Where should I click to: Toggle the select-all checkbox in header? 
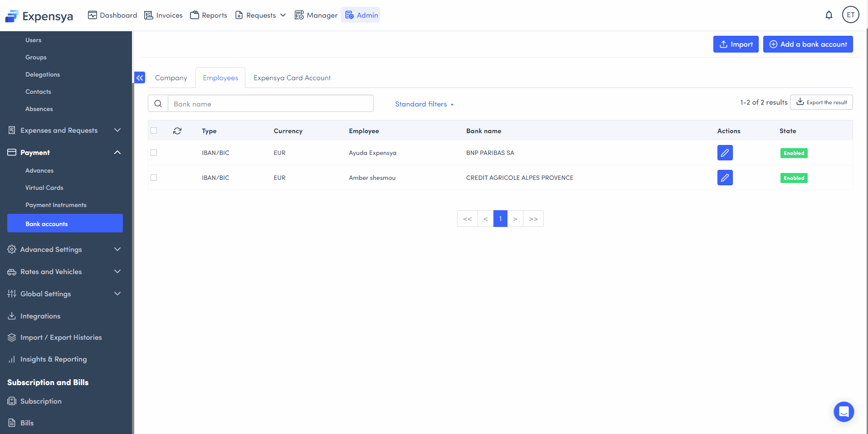point(154,130)
